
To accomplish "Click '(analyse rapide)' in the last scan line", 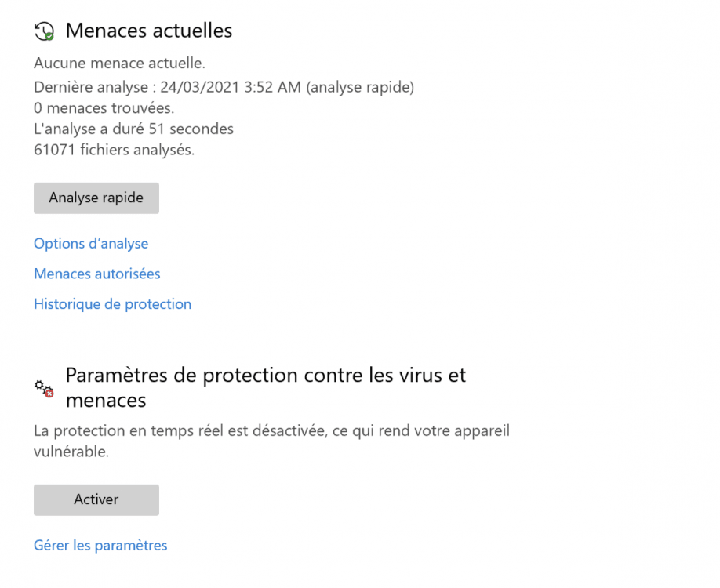I will 360,87.
